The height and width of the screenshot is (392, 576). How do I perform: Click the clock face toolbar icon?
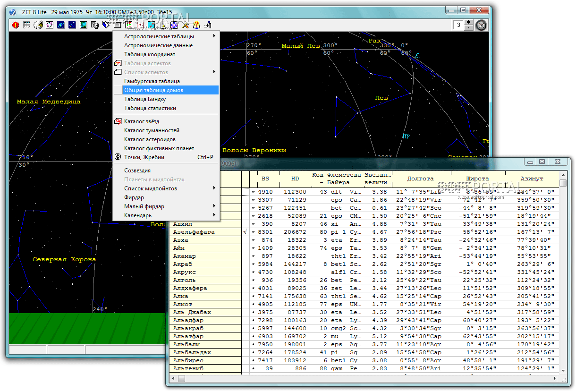click(x=140, y=25)
